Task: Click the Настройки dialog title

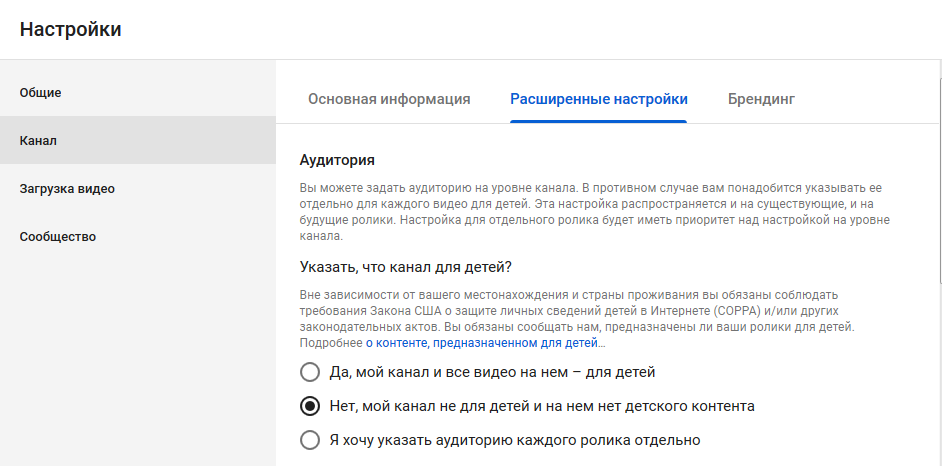Action: (71, 29)
